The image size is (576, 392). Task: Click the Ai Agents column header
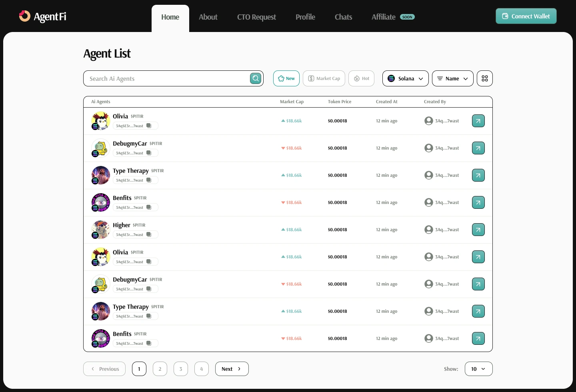click(101, 102)
